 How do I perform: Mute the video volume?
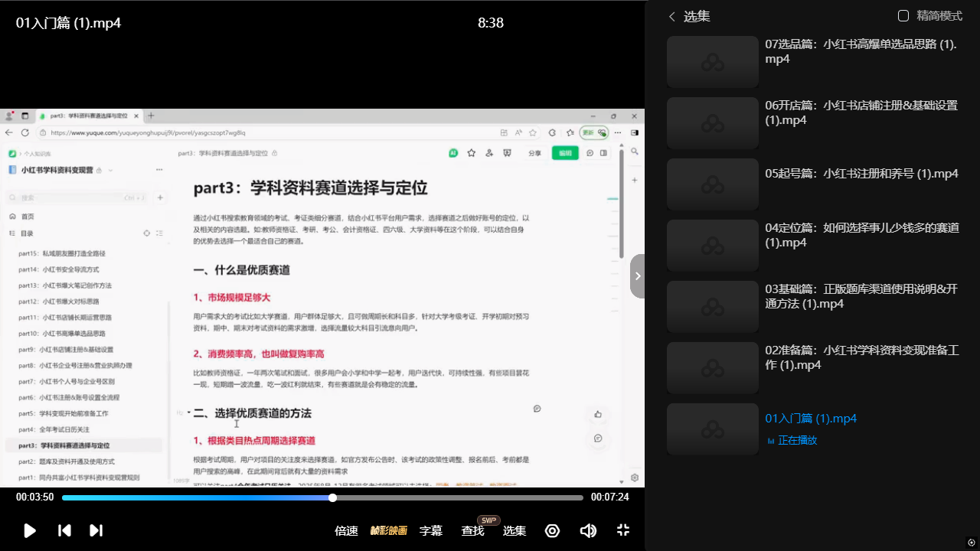click(588, 530)
